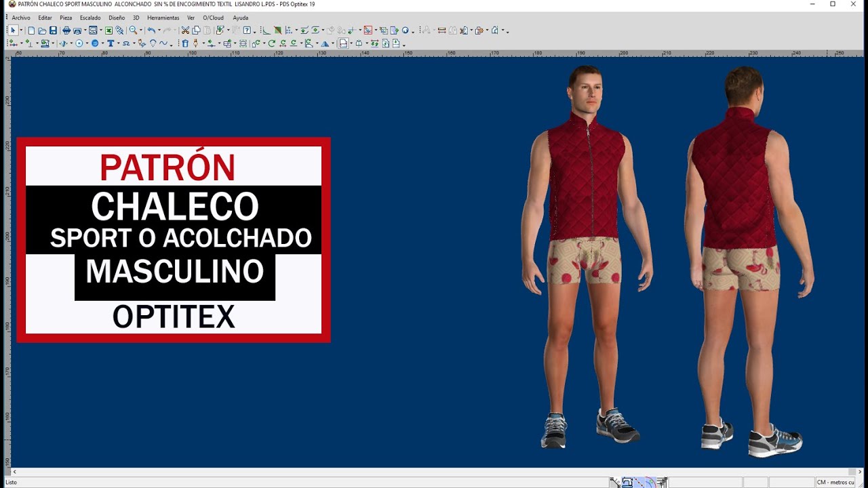
Task: Open the Diseño menu
Action: coord(117,18)
